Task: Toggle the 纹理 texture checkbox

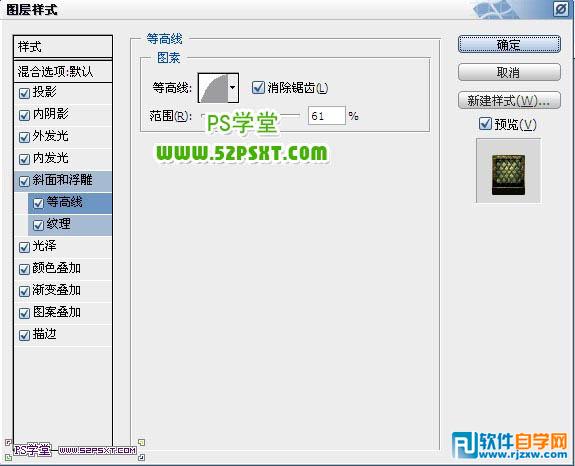Action: coord(38,225)
